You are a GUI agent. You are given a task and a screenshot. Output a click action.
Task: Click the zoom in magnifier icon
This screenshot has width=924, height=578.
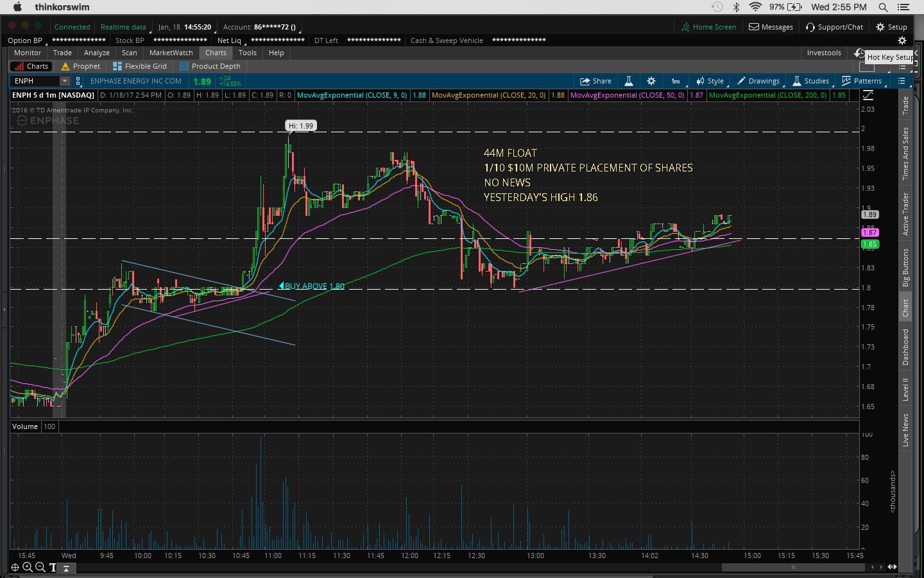28,567
